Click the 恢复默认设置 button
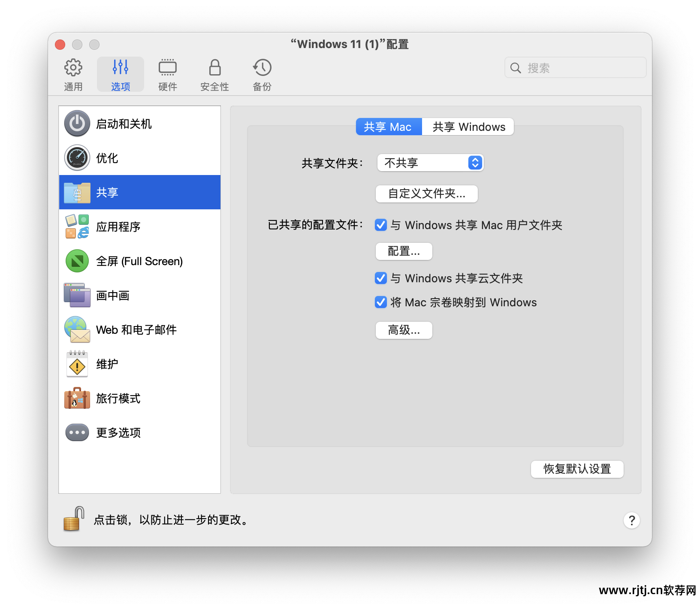 tap(577, 469)
